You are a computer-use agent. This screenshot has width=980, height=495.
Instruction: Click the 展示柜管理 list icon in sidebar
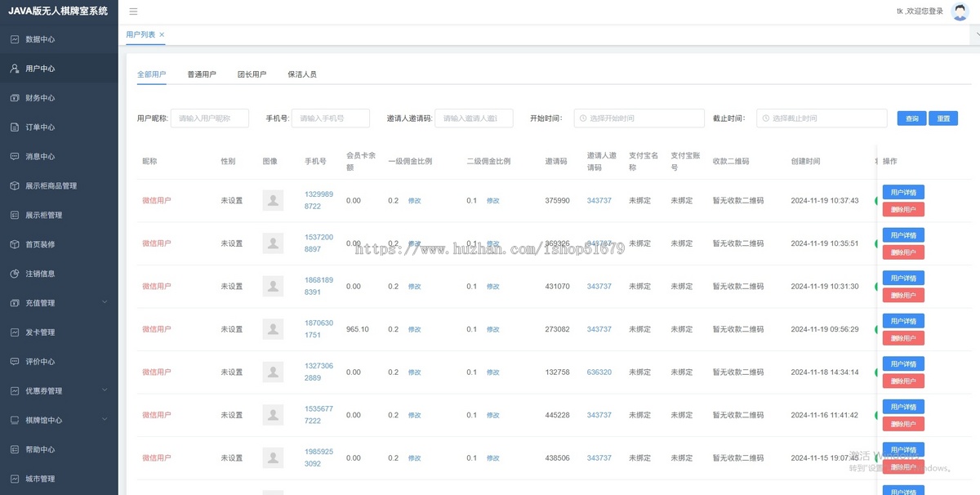(x=15, y=215)
